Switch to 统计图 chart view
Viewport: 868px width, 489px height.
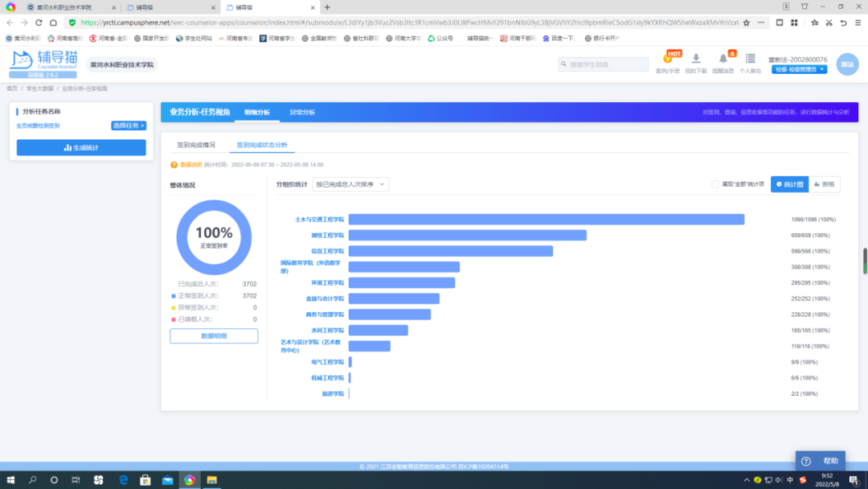[789, 184]
